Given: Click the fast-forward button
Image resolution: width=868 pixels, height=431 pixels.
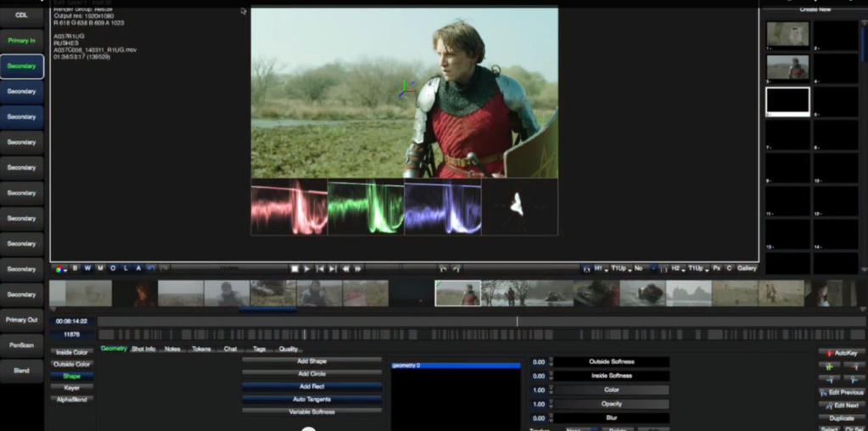Looking at the screenshot, I should pyautogui.click(x=358, y=268).
